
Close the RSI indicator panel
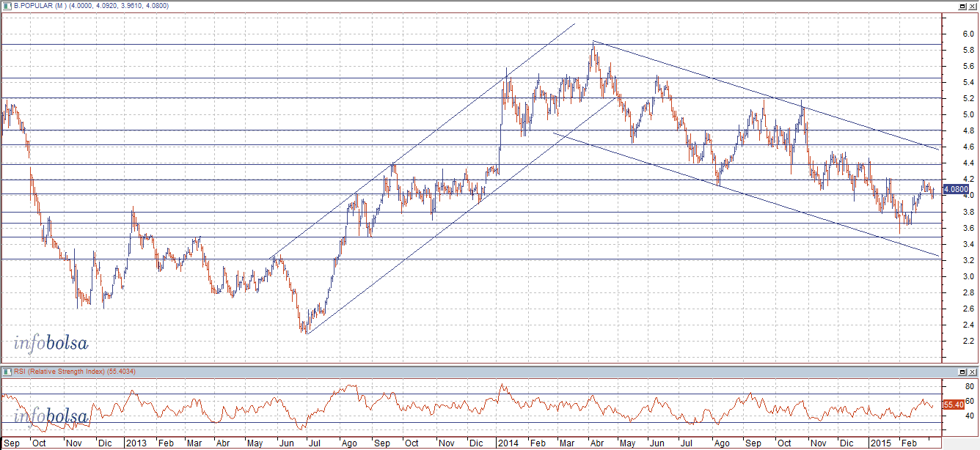pos(972,372)
